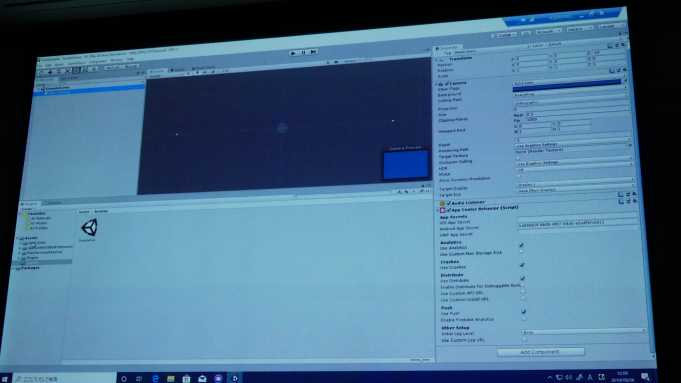Open Microsoft Edge from the taskbar
The image size is (681, 383).
(x=155, y=379)
